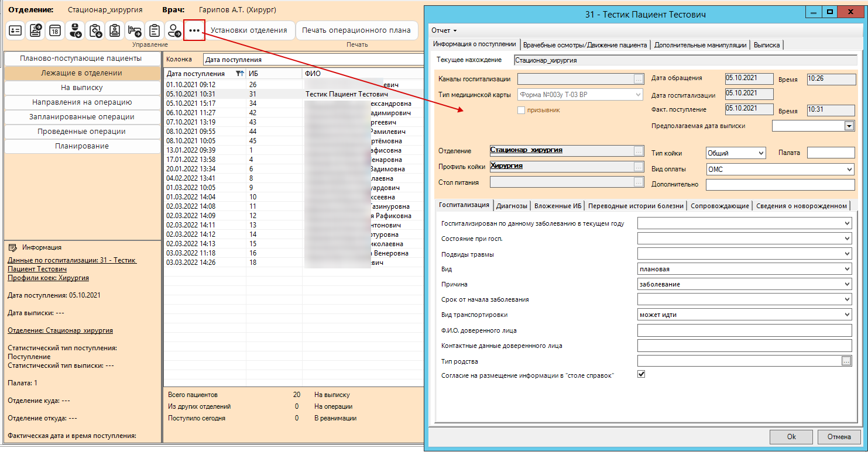Click the sort filter icon in Дата поступления header
The width and height of the screenshot is (868, 452).
tap(240, 74)
